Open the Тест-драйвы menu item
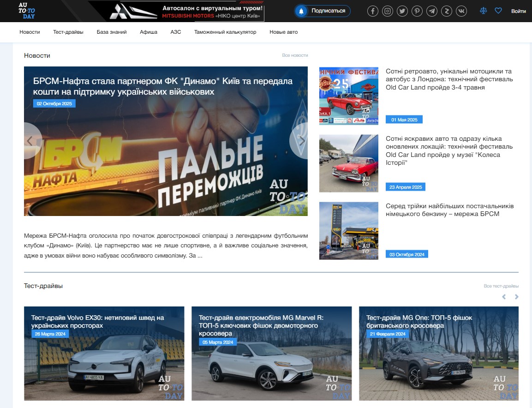 click(x=68, y=32)
